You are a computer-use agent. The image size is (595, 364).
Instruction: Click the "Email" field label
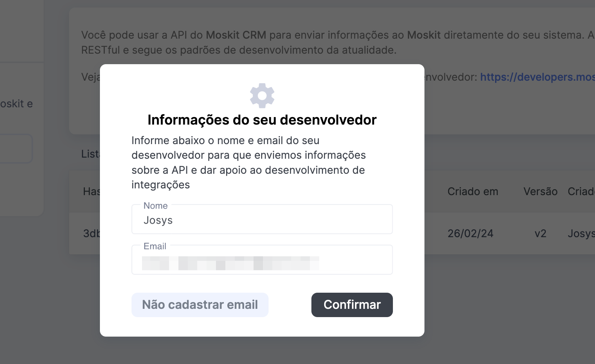click(x=155, y=246)
